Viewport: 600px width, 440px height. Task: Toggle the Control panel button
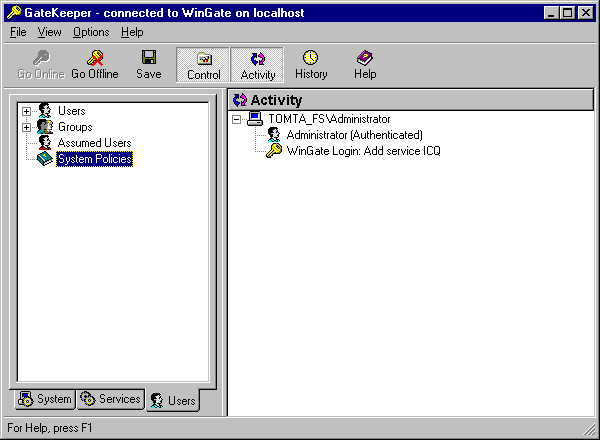coord(203,65)
